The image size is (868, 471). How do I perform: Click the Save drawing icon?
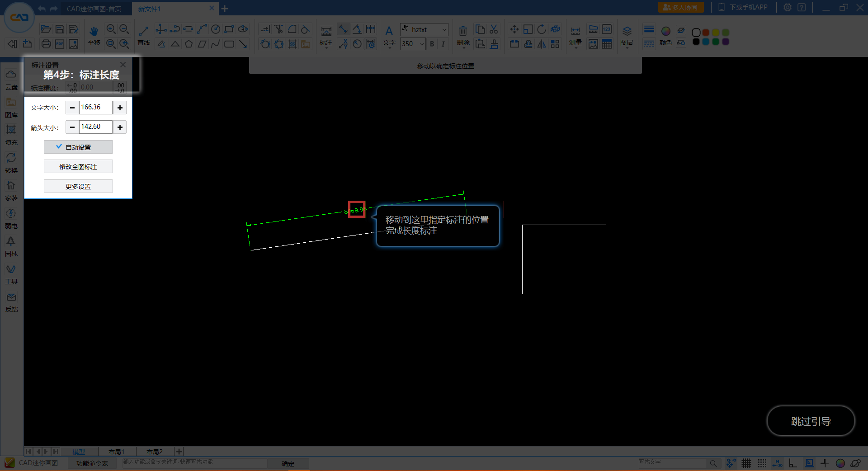click(60, 29)
